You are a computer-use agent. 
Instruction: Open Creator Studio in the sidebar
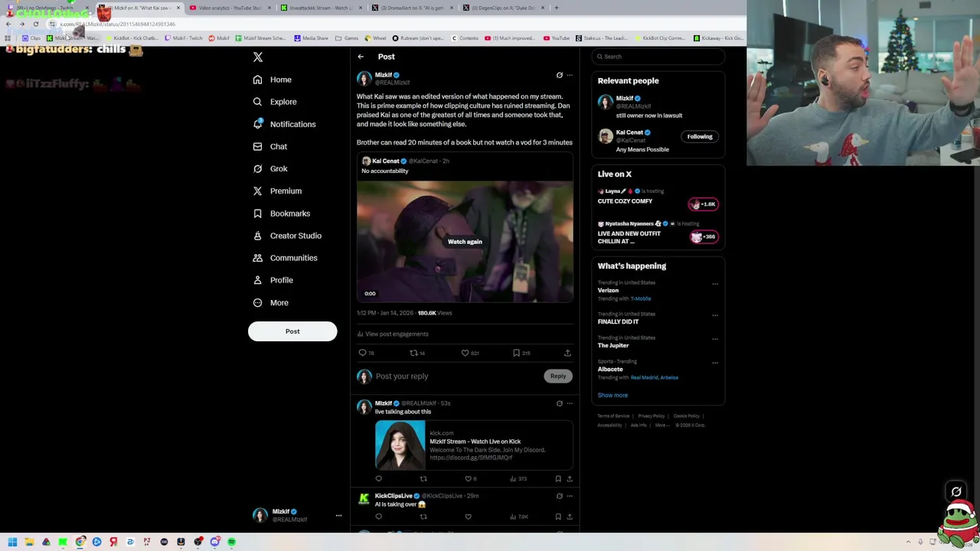287,236
